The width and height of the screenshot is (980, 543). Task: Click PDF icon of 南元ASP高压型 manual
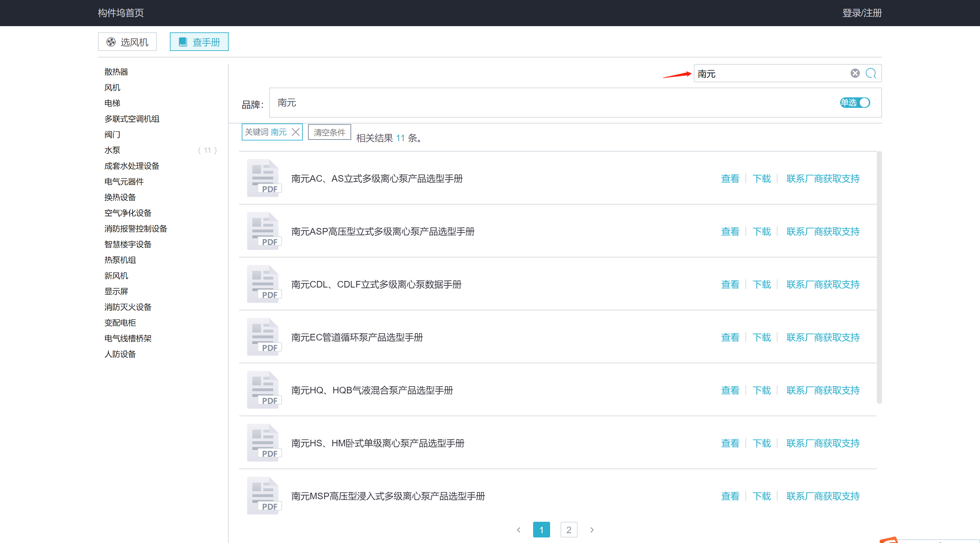pyautogui.click(x=264, y=231)
